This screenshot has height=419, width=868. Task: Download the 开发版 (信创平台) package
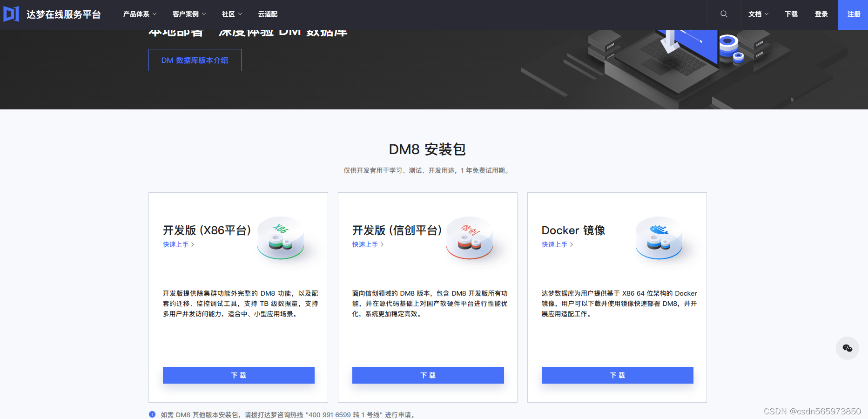[x=428, y=375]
